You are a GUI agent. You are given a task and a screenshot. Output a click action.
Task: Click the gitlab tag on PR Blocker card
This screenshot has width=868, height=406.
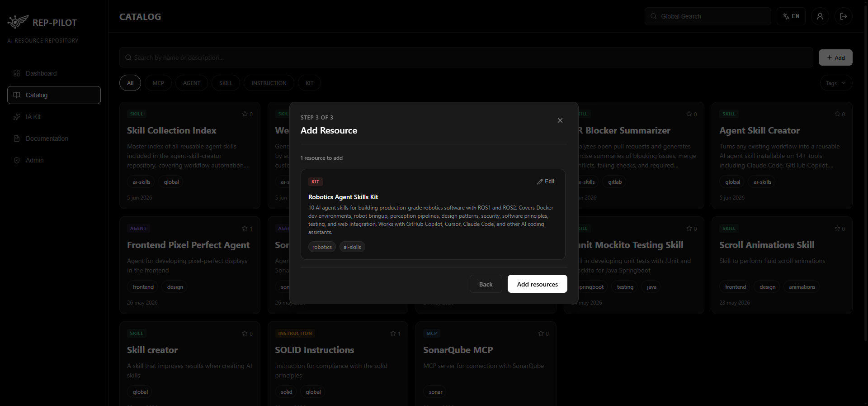pyautogui.click(x=615, y=182)
